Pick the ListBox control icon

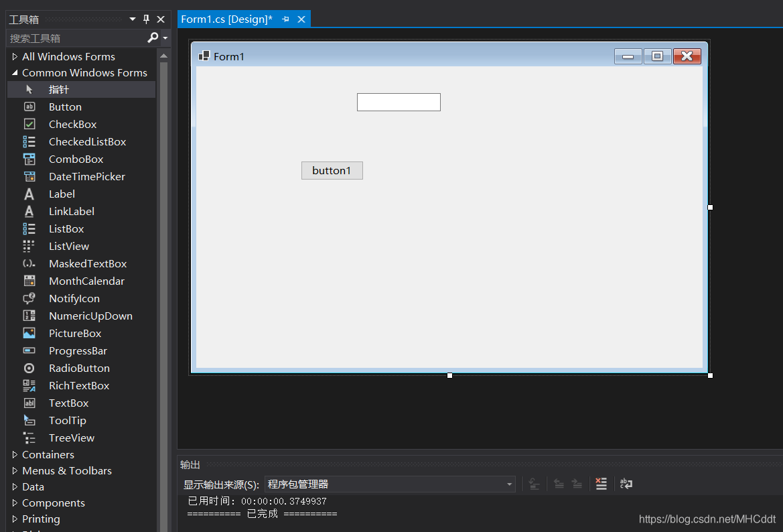pos(29,228)
